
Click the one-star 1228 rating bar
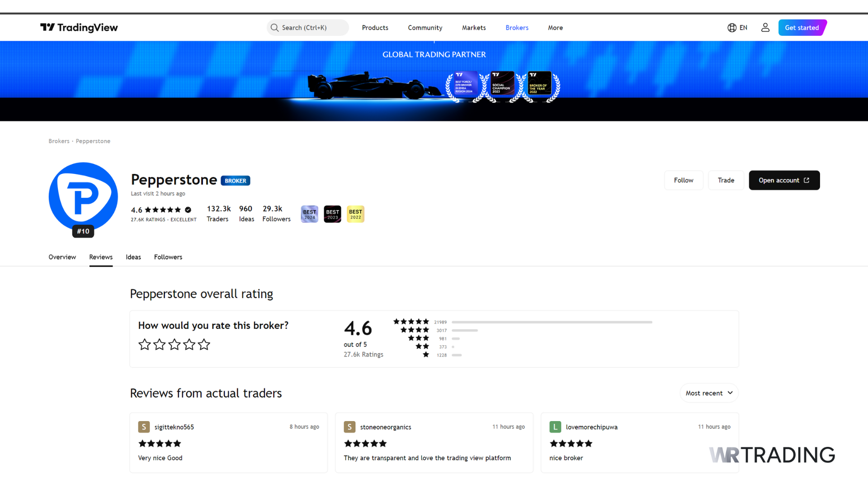(457, 355)
